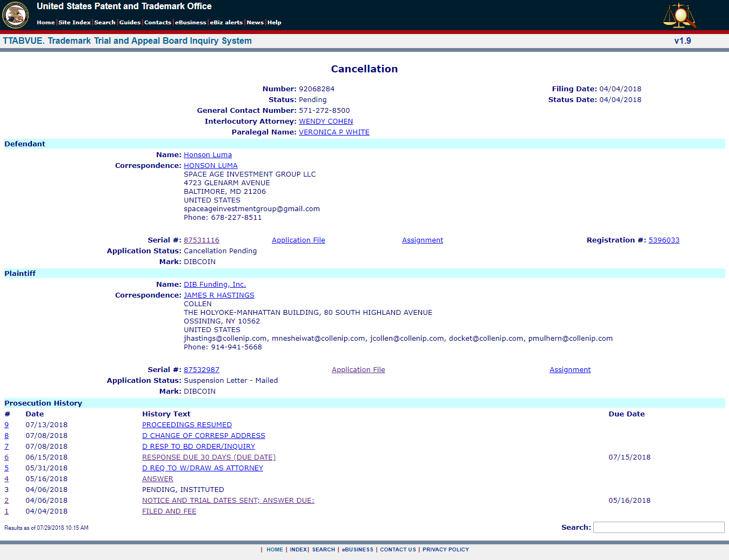729x560 pixels.
Task: Open history entry number 5
Action: [6, 468]
